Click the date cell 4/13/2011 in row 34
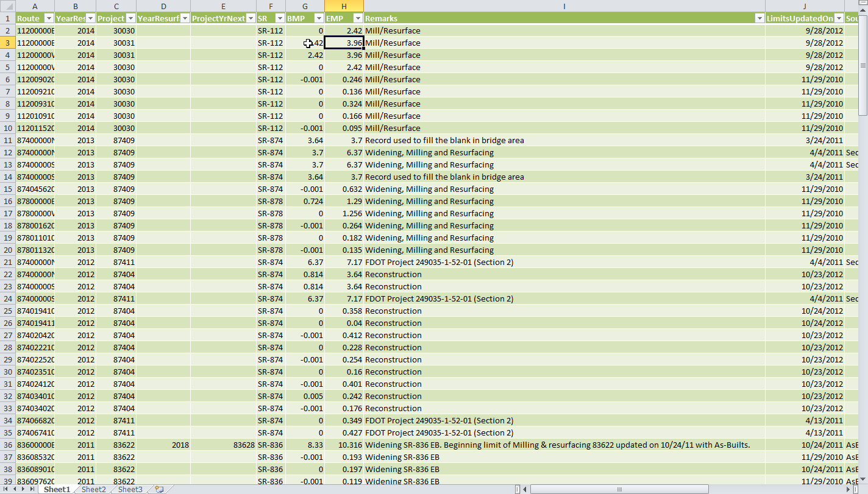 pyautogui.click(x=805, y=420)
